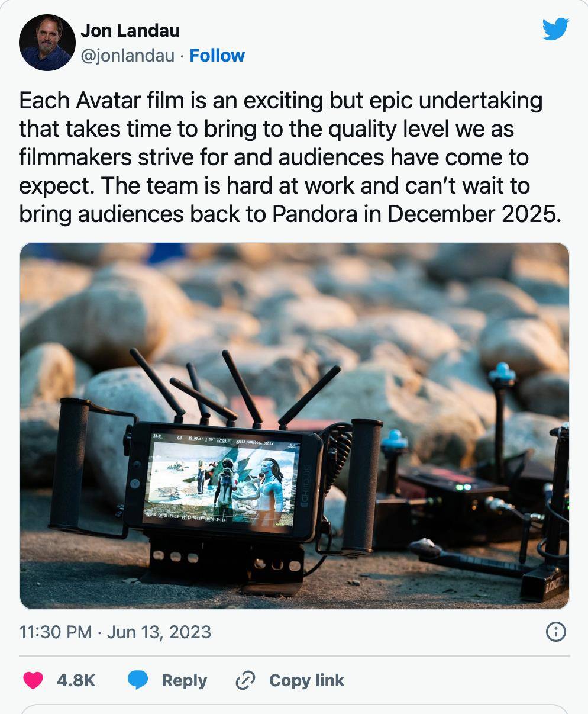Image resolution: width=588 pixels, height=714 pixels.
Task: Click the rounded button below the actions row
Action: point(294,709)
